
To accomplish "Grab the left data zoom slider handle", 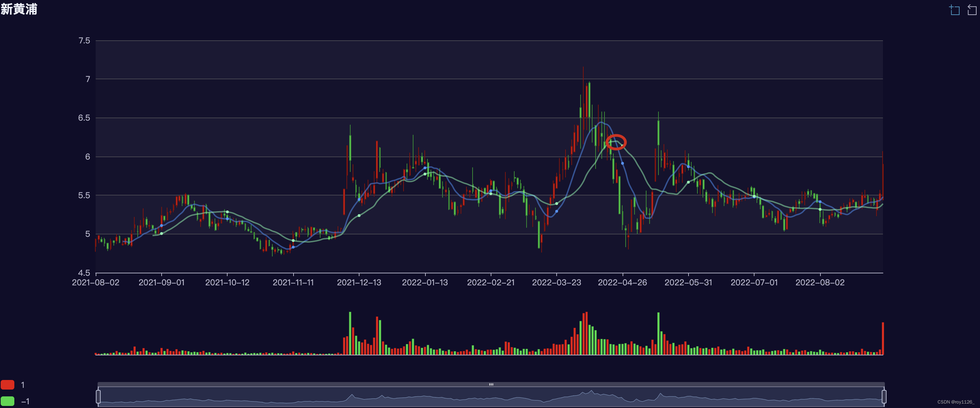I will click(98, 397).
